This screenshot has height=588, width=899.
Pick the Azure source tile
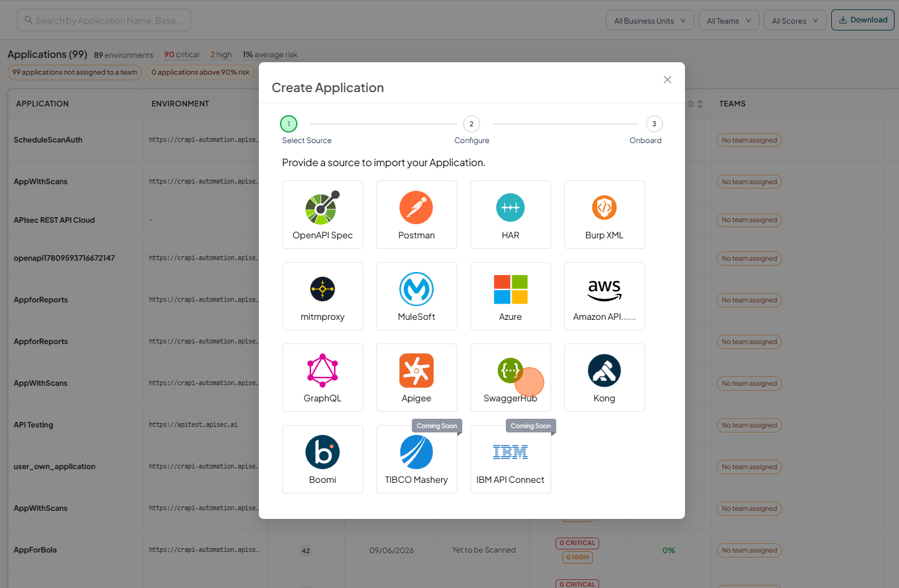click(x=510, y=296)
